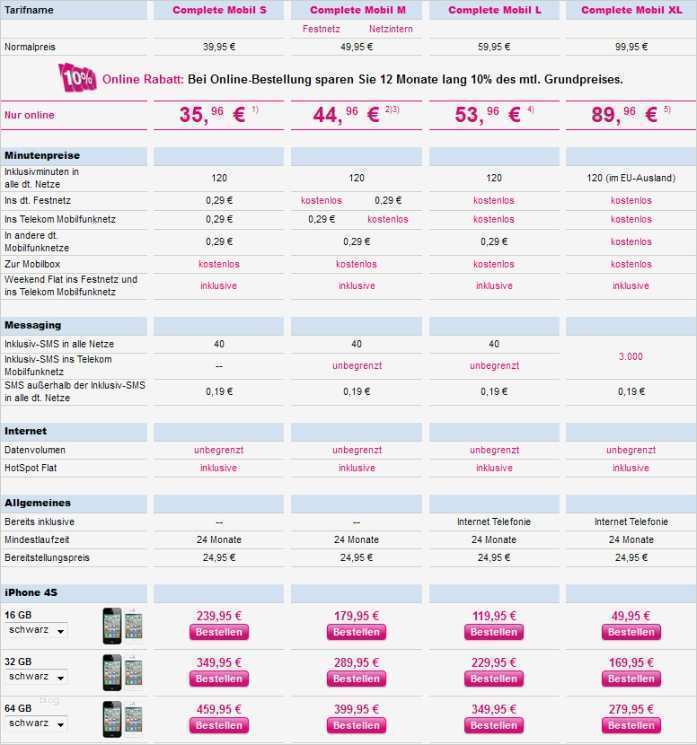Order 16 GB iPhone with Complete Mobil XL
This screenshot has height=745, width=697.
[x=631, y=632]
